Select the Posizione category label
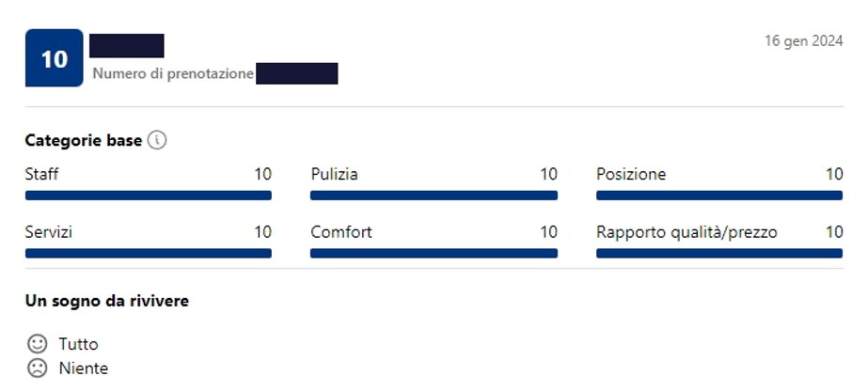 coord(631,175)
